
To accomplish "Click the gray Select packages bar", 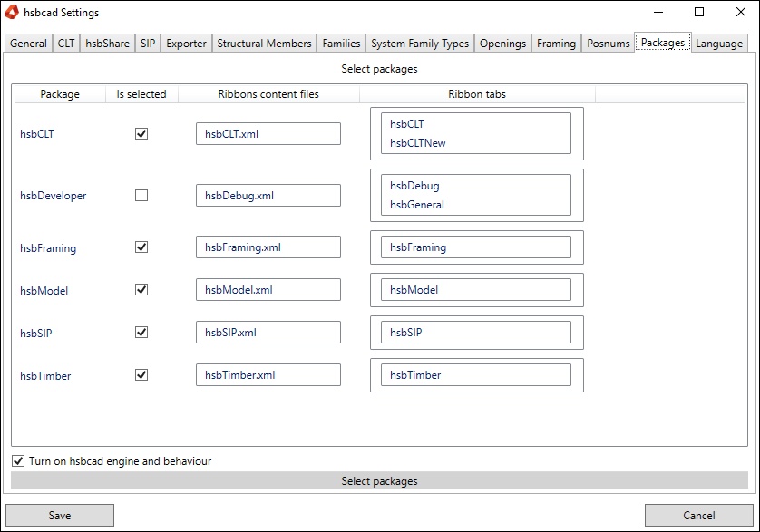I will (379, 480).
